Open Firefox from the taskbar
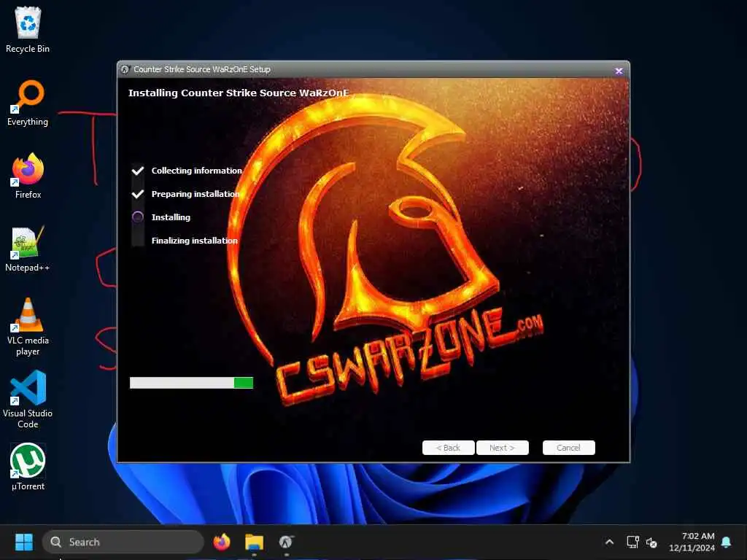Screen dimensions: 747x560 [x=222, y=542]
